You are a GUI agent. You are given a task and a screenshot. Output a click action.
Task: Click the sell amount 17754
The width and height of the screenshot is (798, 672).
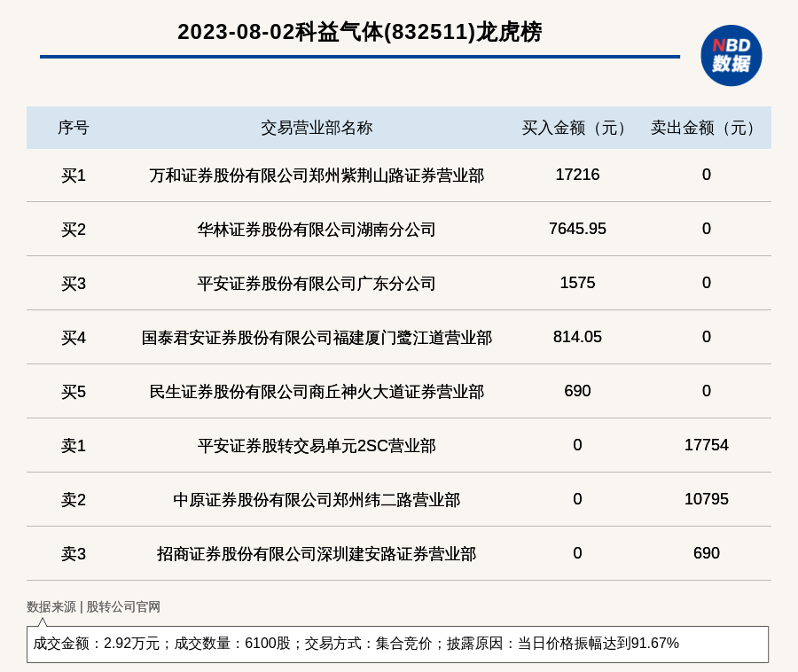706,445
